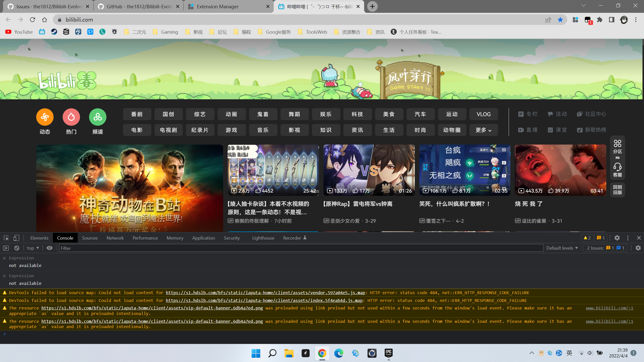Viewport: 644px width, 362px height.
Task: Select the 动态 pinwheel icon
Action: click(x=45, y=117)
